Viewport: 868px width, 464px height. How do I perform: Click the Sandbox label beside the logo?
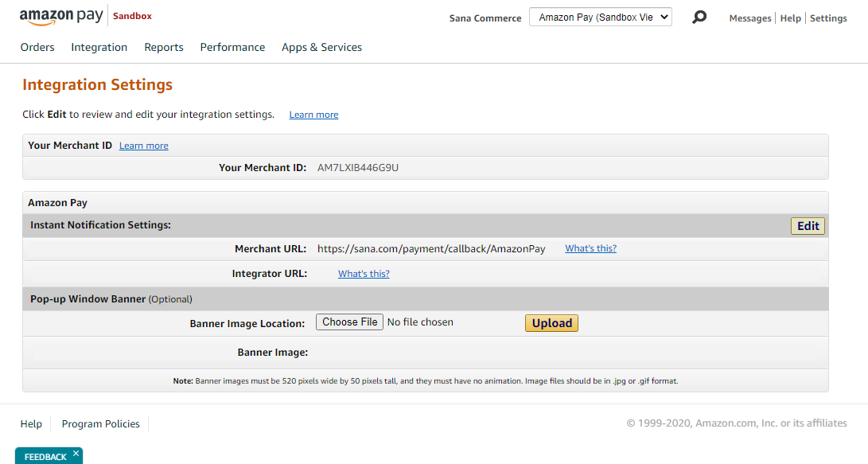pyautogui.click(x=132, y=16)
